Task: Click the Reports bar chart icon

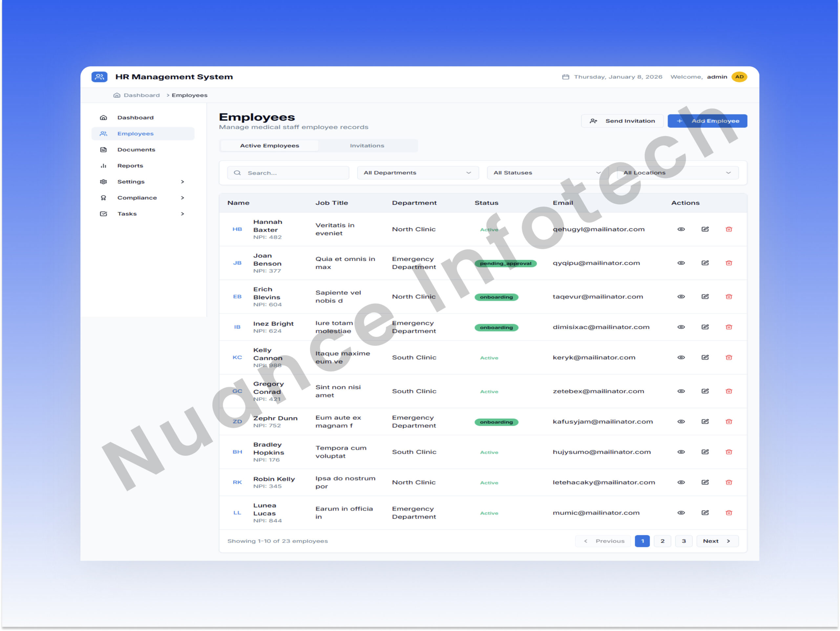Action: point(103,166)
